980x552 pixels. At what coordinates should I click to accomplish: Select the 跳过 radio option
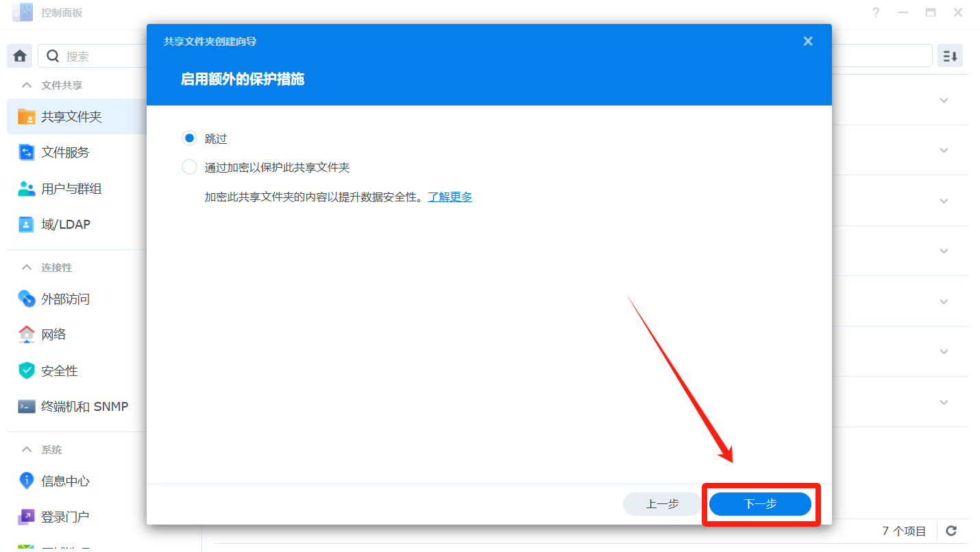coord(189,138)
